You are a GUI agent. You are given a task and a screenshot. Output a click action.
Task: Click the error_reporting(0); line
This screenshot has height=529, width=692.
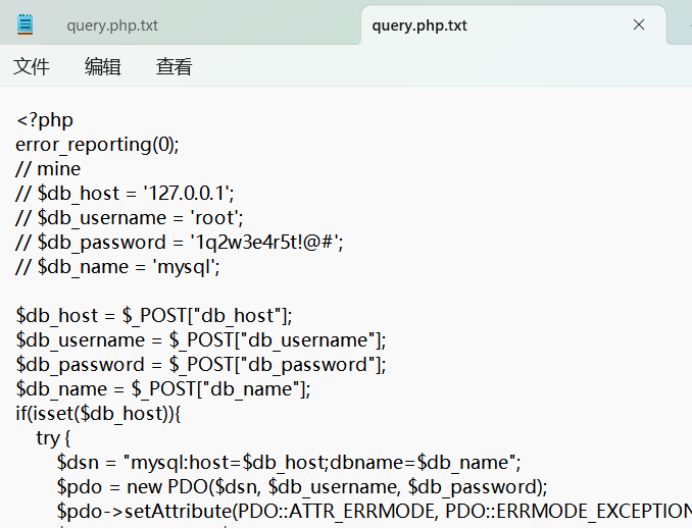click(97, 144)
